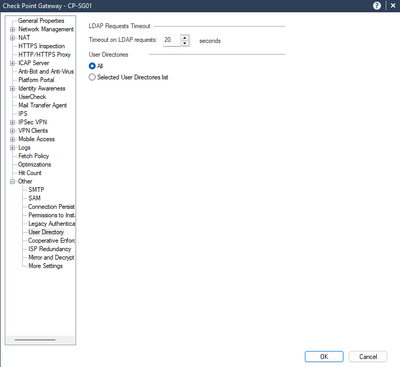This screenshot has width=400, height=367.
Task: Select ICAP Server item
Action: pyautogui.click(x=34, y=63)
